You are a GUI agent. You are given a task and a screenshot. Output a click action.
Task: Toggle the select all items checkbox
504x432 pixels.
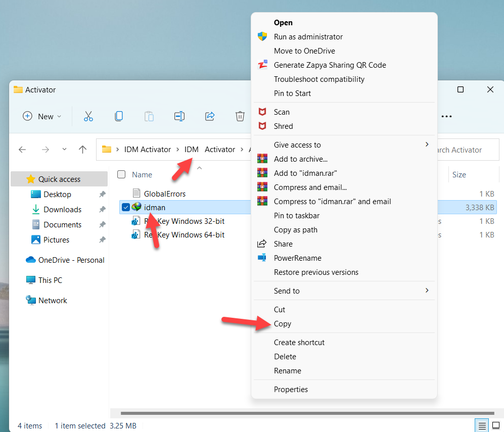click(x=121, y=174)
